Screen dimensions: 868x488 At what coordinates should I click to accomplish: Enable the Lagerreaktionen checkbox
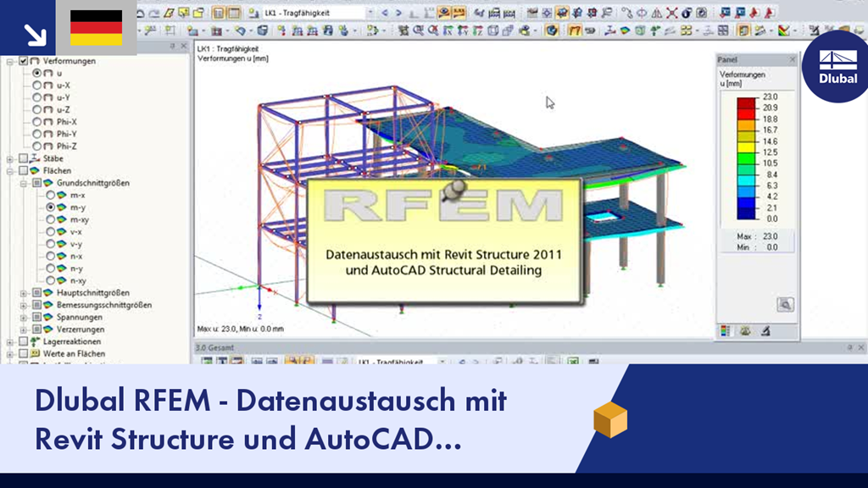point(23,341)
